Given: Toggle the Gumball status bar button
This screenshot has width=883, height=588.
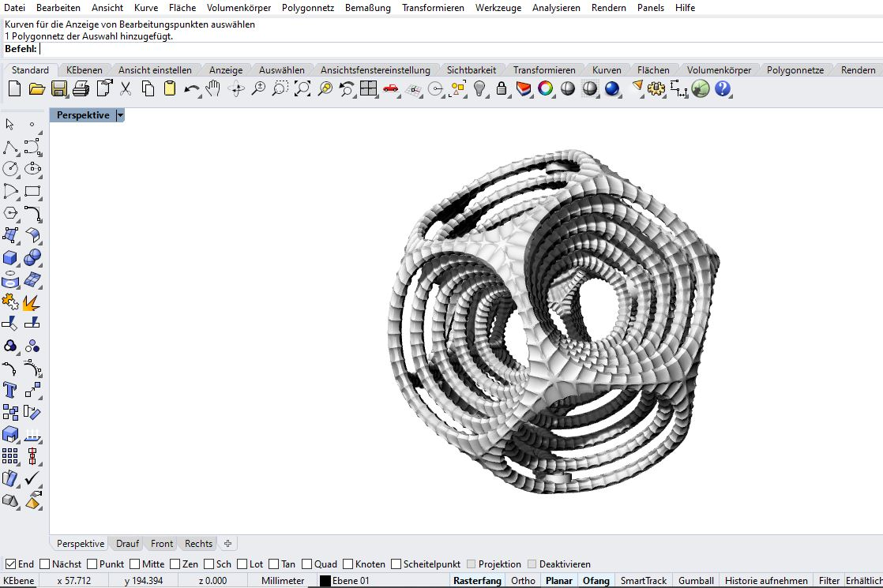Looking at the screenshot, I should click(x=695, y=581).
